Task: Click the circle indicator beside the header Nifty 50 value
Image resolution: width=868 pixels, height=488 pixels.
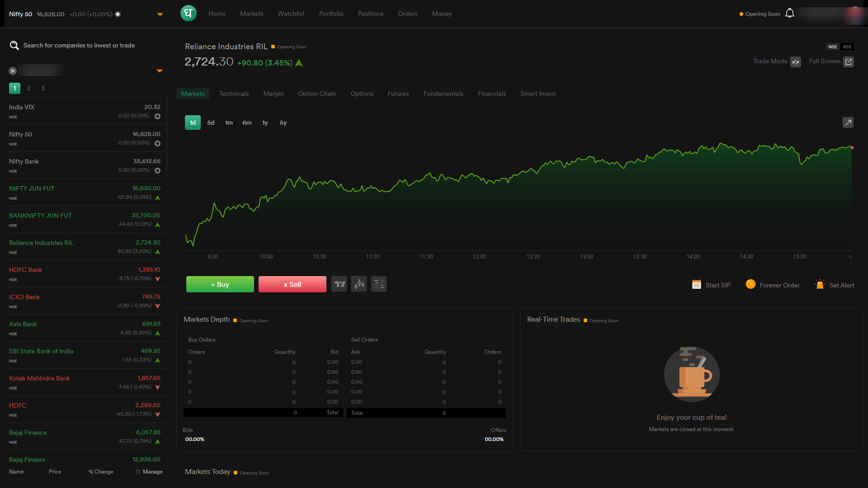Action: (118, 14)
